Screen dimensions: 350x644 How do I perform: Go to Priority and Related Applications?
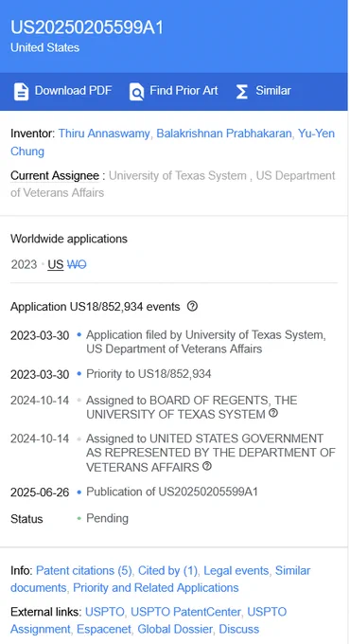156,588
